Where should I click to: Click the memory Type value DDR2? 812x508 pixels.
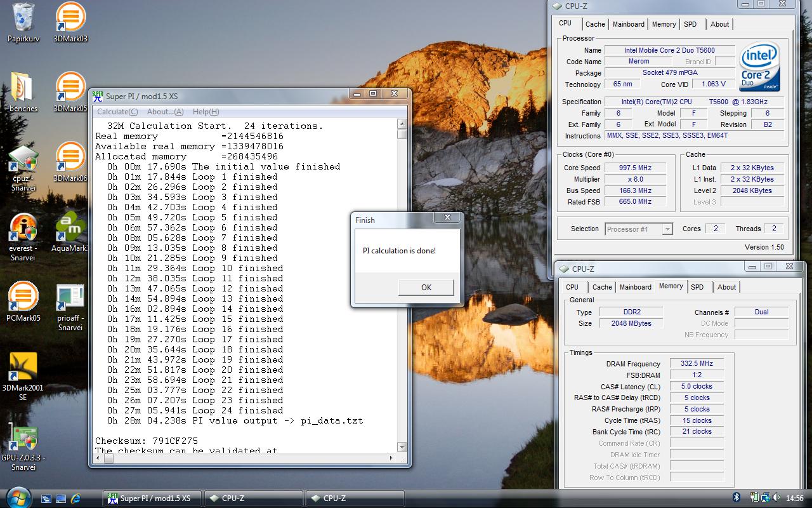[x=631, y=312]
